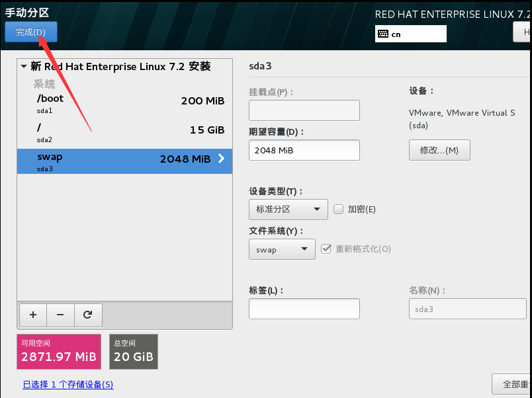
Task: Click the 可用空间 2871.97 MiB box
Action: [59, 352]
